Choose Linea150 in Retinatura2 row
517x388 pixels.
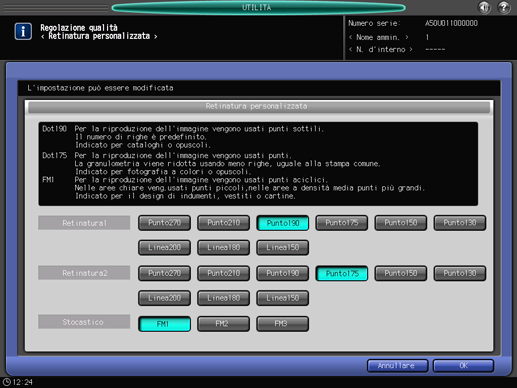tap(282, 298)
